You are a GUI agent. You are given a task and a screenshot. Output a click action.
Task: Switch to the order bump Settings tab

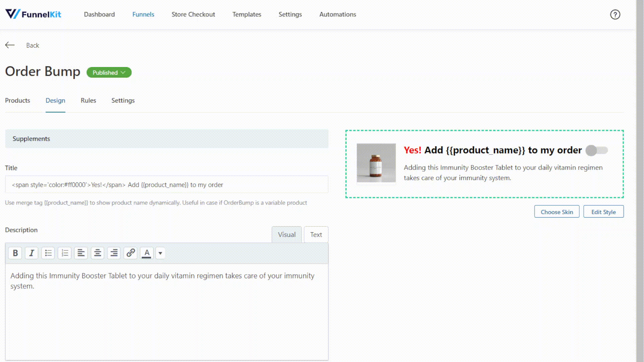[x=123, y=101]
